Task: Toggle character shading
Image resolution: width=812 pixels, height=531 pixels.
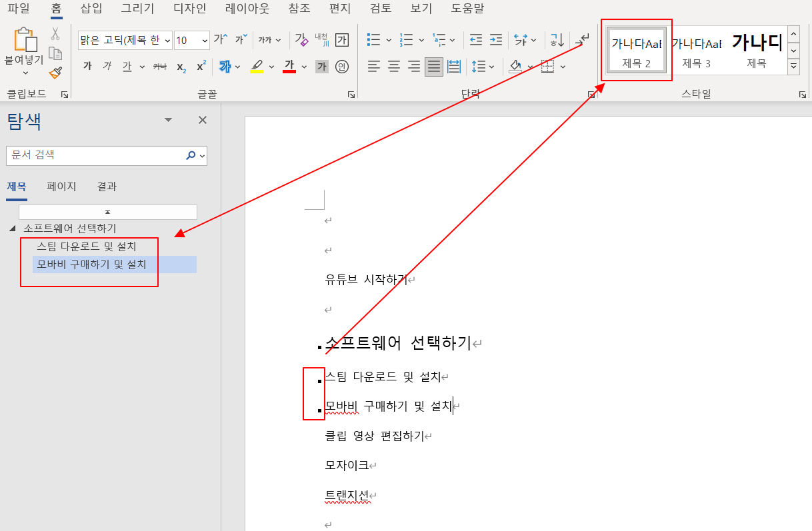Action: (322, 67)
